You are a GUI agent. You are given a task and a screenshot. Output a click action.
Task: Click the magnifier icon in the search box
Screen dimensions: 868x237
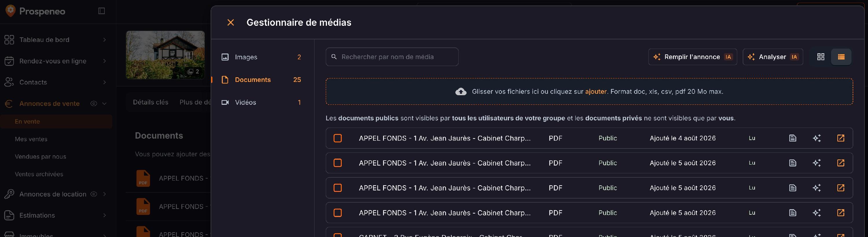334,57
